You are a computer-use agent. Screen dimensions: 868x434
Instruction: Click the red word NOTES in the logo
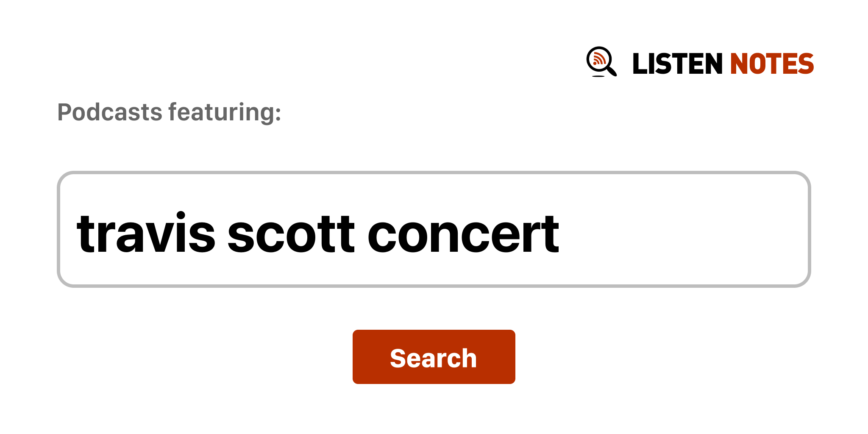tap(771, 64)
